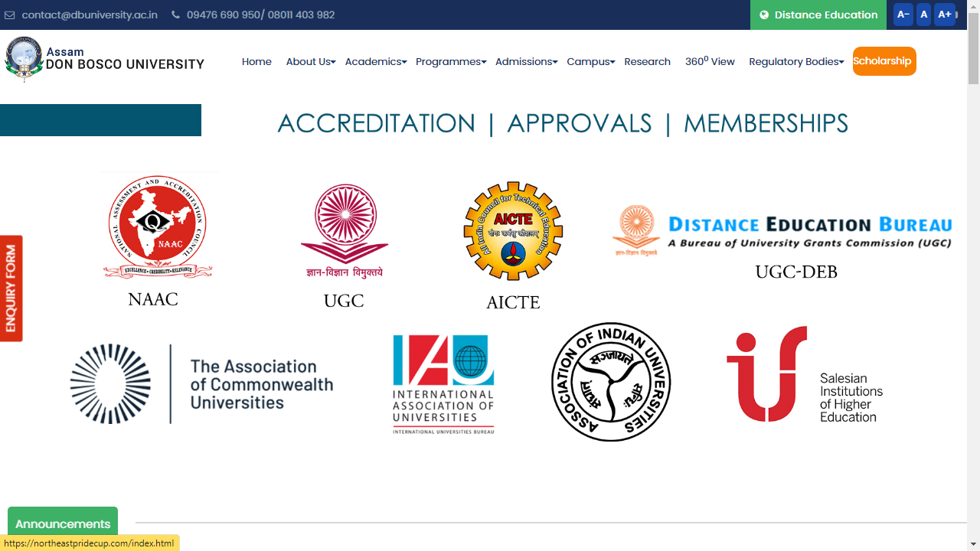Expand the Regulatory Bodies dropdown menu
980x551 pixels.
pos(796,61)
